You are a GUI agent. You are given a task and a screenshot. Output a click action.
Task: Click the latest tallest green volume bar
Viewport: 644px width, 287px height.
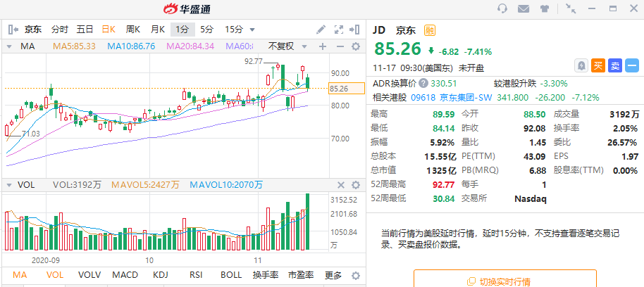click(306, 222)
